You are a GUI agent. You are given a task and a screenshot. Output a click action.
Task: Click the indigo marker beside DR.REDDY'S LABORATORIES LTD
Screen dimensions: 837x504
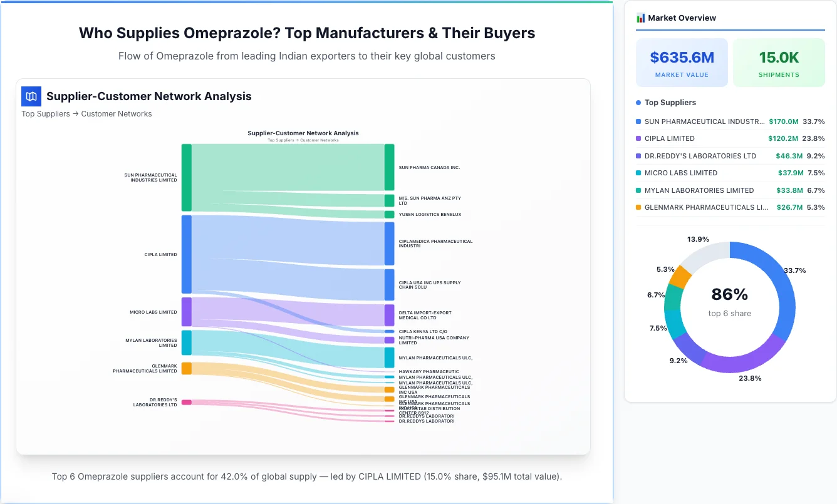point(637,156)
